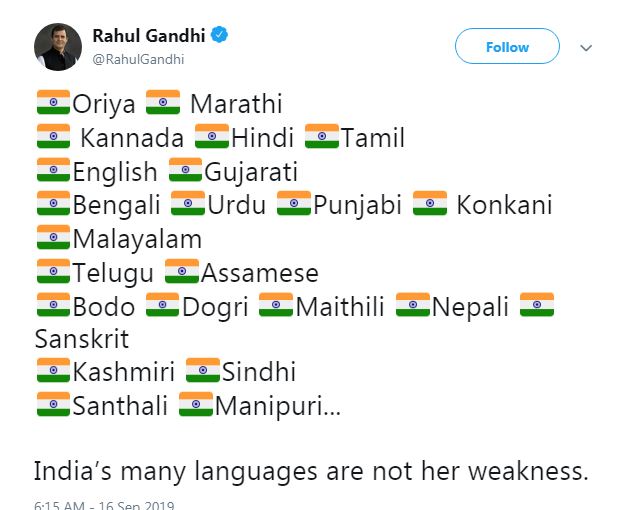Viewport: 632px width, 510px height.
Task: Click the flag emoji before Oriya
Action: tap(53, 103)
